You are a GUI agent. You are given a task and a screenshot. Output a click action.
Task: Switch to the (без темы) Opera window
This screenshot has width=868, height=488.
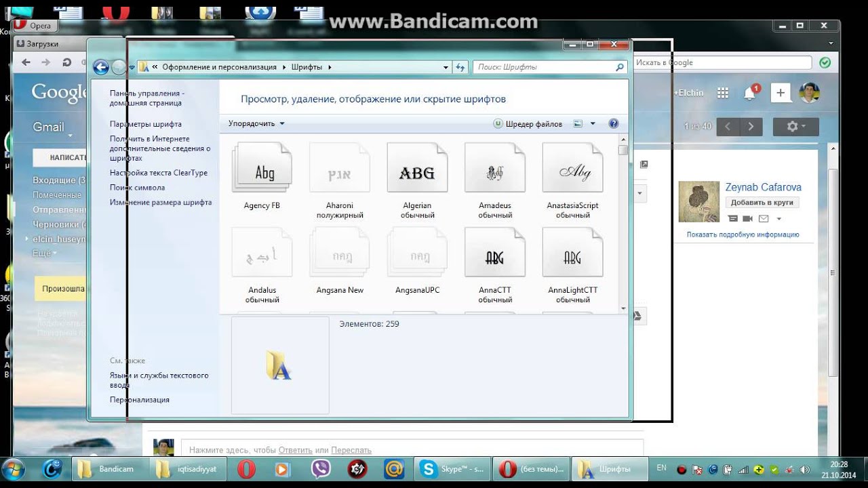click(x=532, y=469)
